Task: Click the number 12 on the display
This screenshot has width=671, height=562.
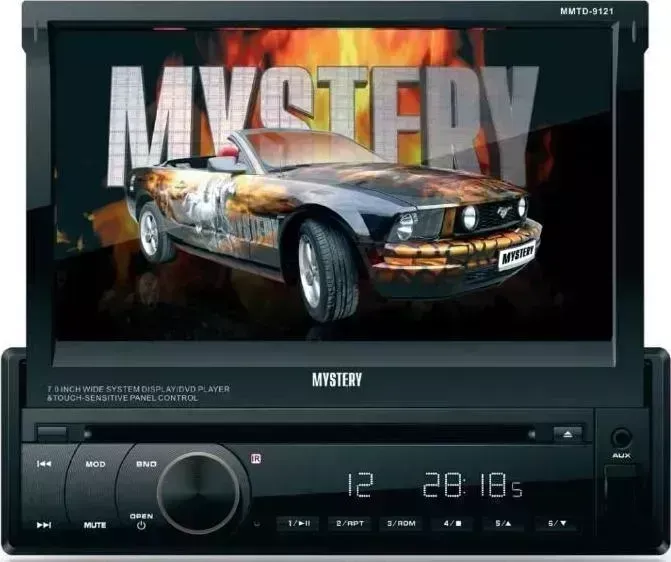Action: point(359,485)
